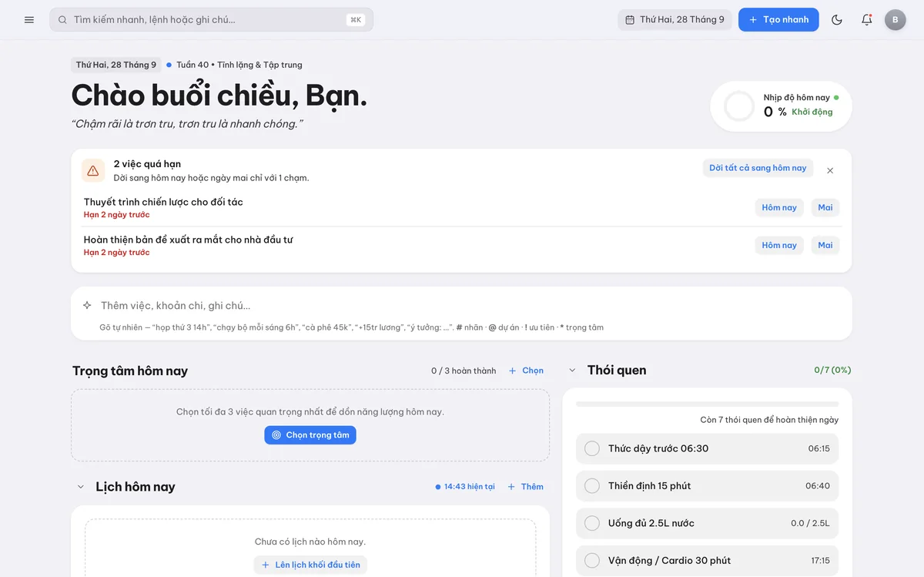924x577 pixels.
Task: Focus the quick search field
Action: click(x=211, y=20)
